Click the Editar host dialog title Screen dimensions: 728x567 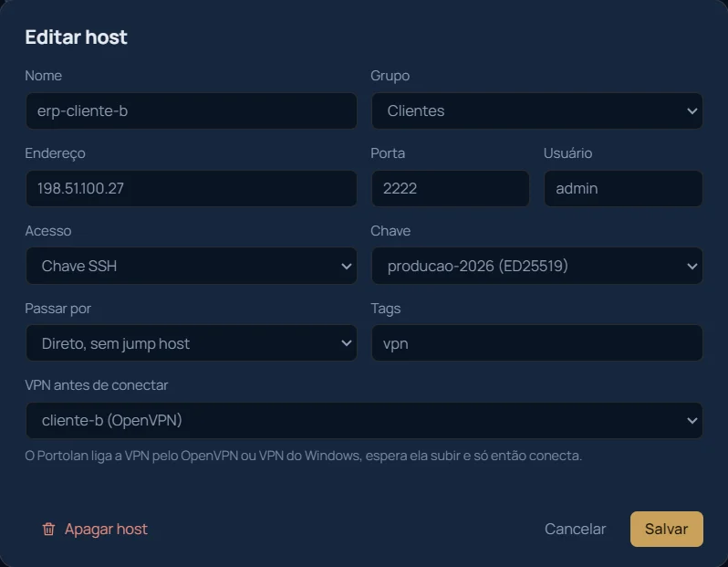click(x=76, y=37)
